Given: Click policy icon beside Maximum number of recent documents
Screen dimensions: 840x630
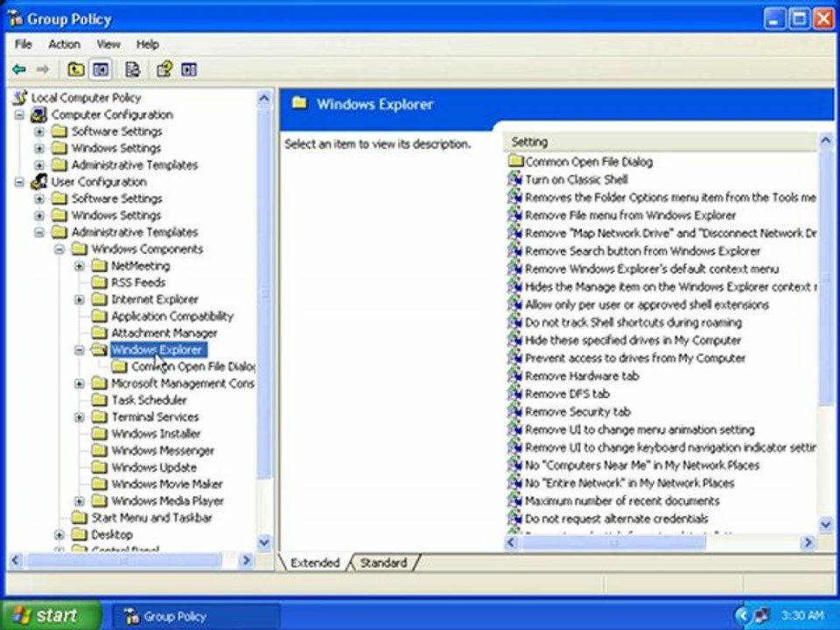Looking at the screenshot, I should pyautogui.click(x=514, y=500).
